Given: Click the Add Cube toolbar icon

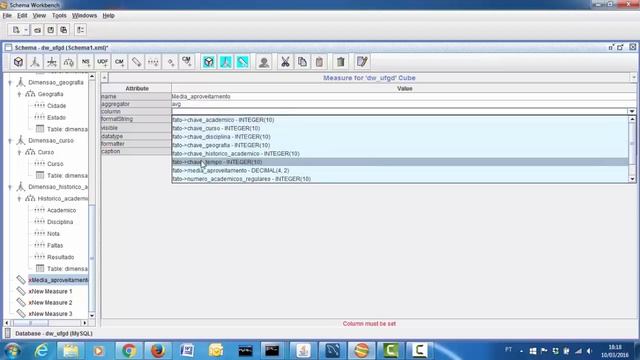Looking at the screenshot, I should click(x=18, y=62).
